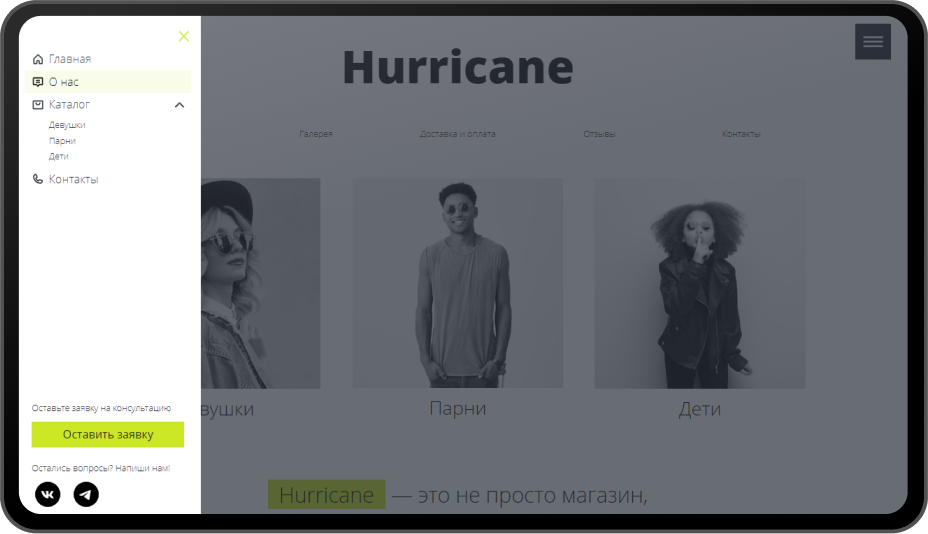Image resolution: width=928 pixels, height=534 pixels.
Task: Open the Дети category photo
Action: click(700, 284)
